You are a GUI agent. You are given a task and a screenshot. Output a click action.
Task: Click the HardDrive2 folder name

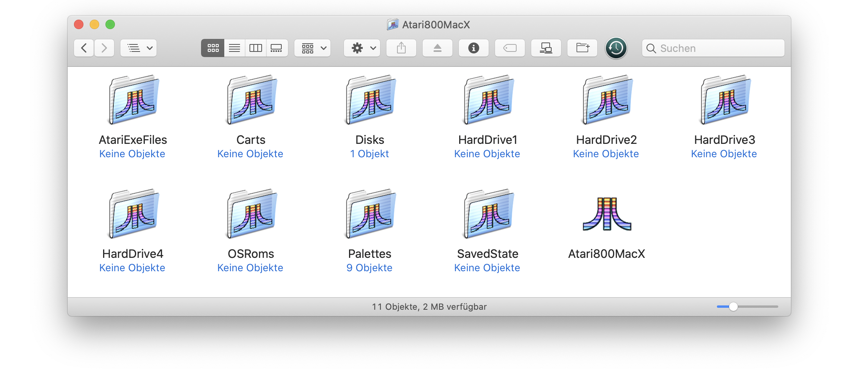(607, 140)
